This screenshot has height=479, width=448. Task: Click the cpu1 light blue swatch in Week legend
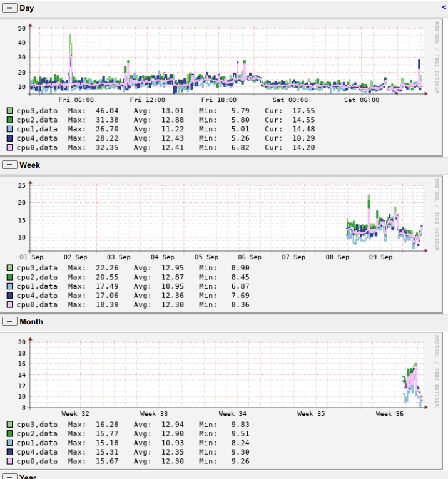pos(9,286)
